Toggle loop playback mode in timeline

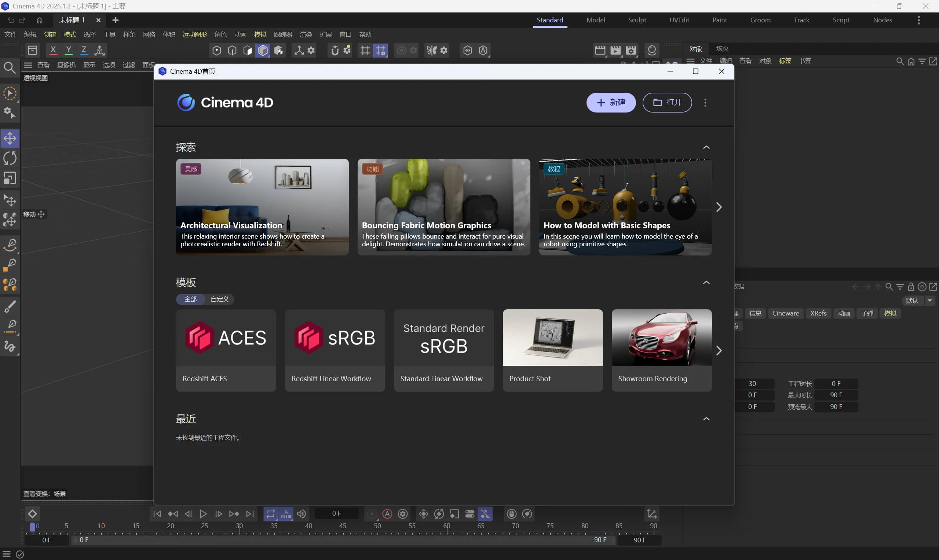pos(270,513)
